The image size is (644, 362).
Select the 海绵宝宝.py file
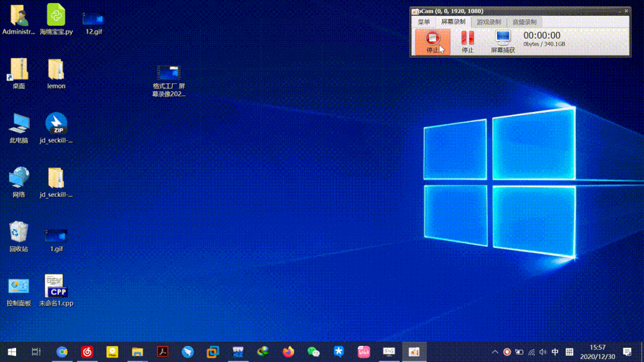tap(56, 19)
